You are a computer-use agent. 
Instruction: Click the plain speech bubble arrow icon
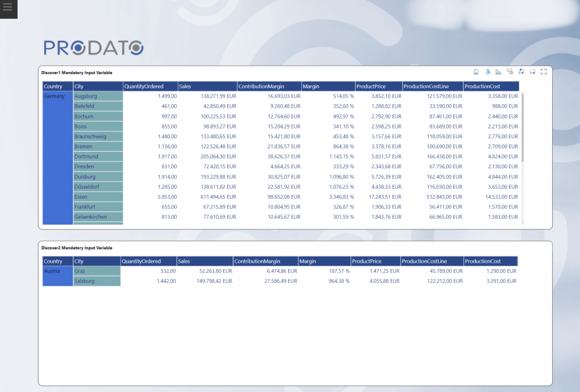tap(532, 72)
